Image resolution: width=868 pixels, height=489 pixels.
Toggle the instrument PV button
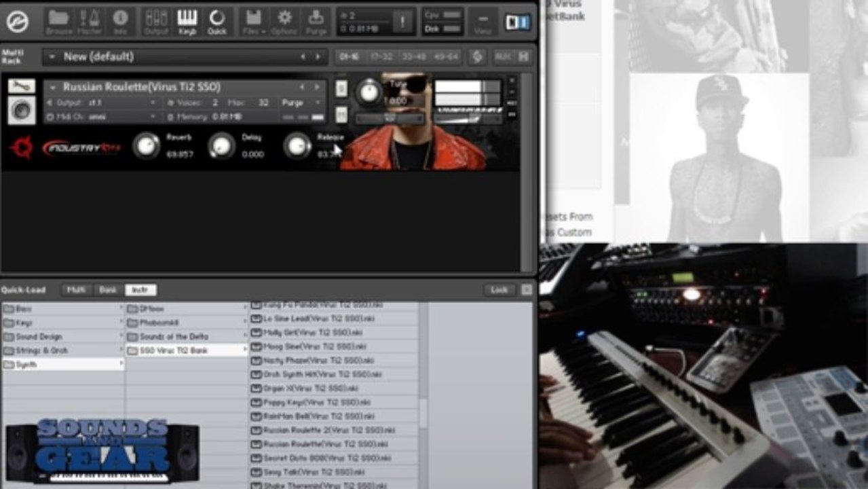point(512,115)
